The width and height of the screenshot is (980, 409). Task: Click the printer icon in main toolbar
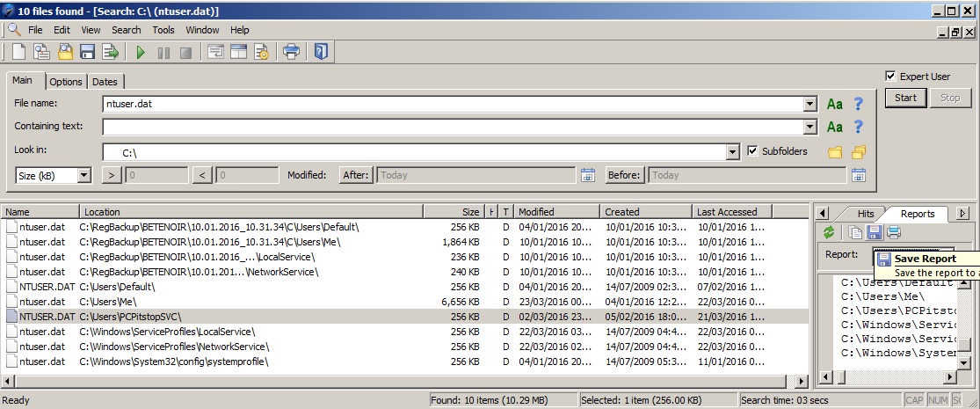tap(291, 52)
